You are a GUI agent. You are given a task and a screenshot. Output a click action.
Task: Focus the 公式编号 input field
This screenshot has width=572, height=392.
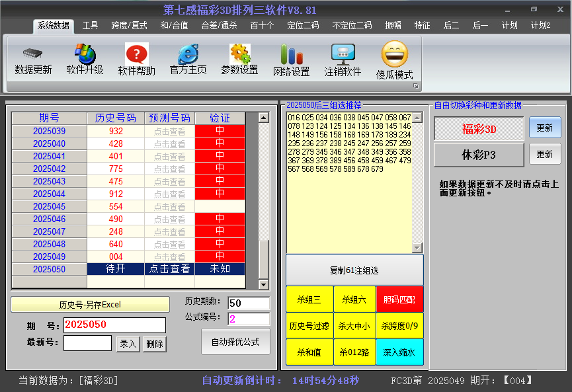pos(249,319)
